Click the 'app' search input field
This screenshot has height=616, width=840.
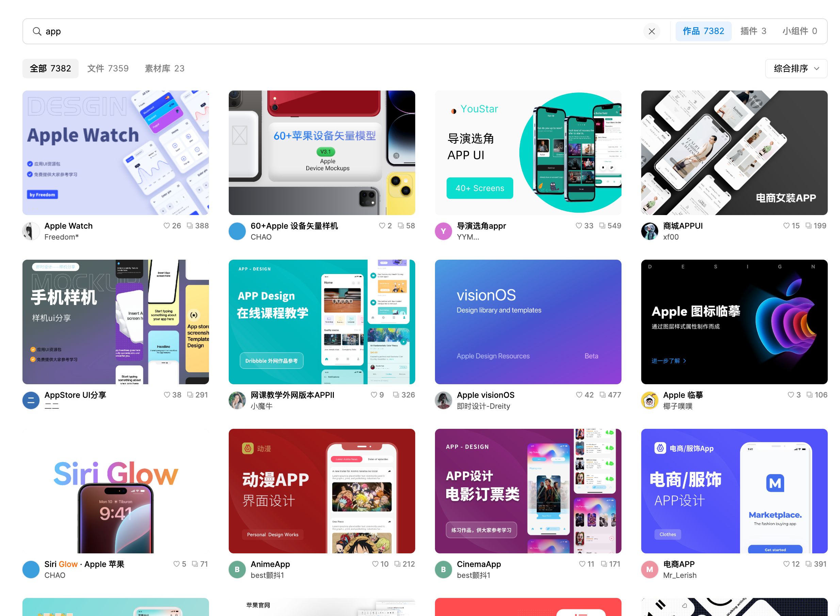[336, 31]
